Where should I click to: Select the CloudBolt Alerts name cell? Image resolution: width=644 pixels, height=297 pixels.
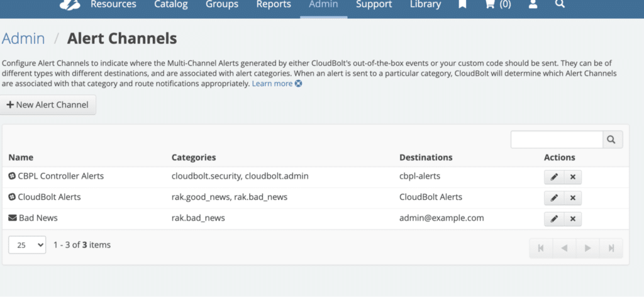tap(49, 197)
